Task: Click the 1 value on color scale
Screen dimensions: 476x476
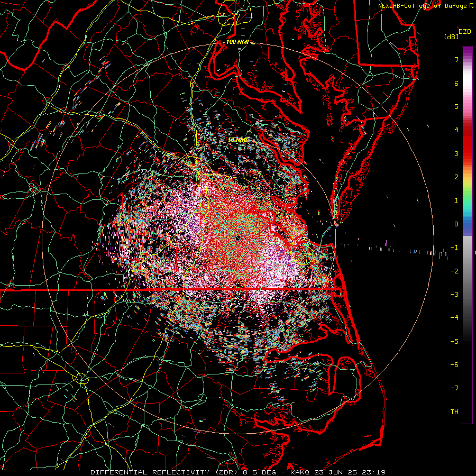Action: click(456, 200)
